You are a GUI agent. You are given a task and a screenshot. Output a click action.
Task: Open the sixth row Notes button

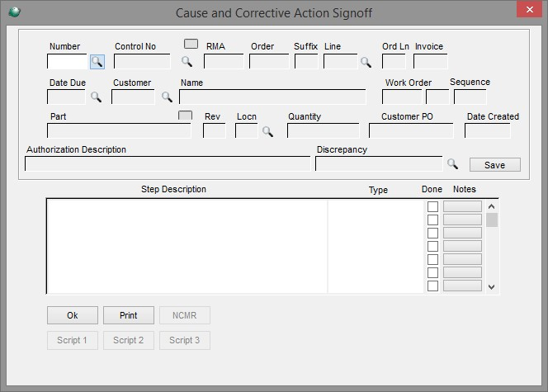click(x=462, y=272)
